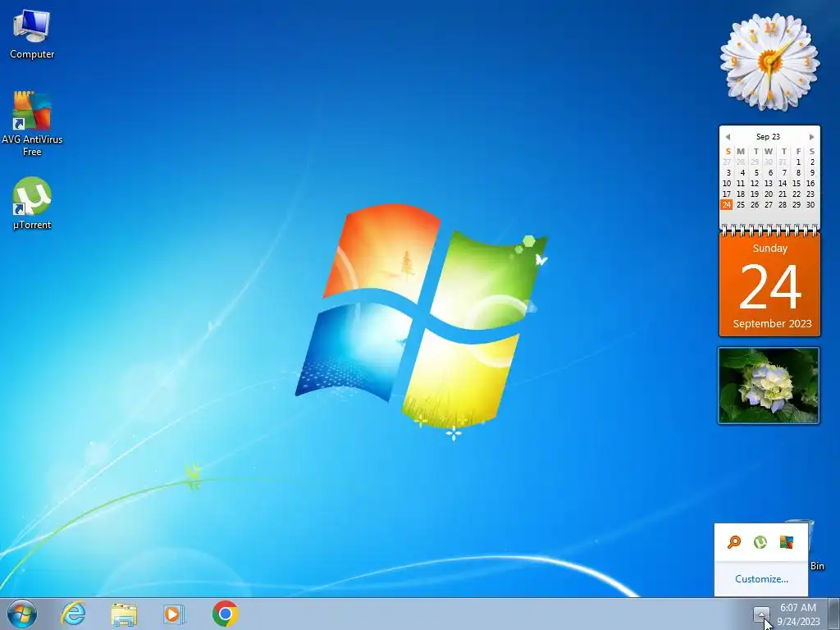Open the Computer desktop icon
Screen dimensions: 840x630
click(x=32, y=34)
